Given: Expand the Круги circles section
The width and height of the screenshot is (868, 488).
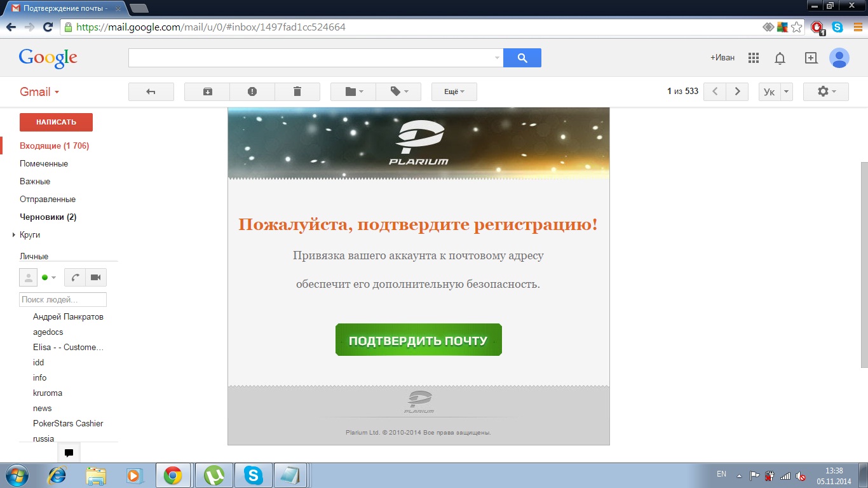Looking at the screenshot, I should click(14, 235).
